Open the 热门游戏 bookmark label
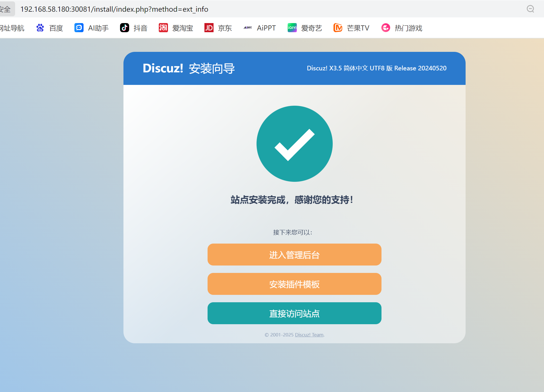 click(x=409, y=28)
